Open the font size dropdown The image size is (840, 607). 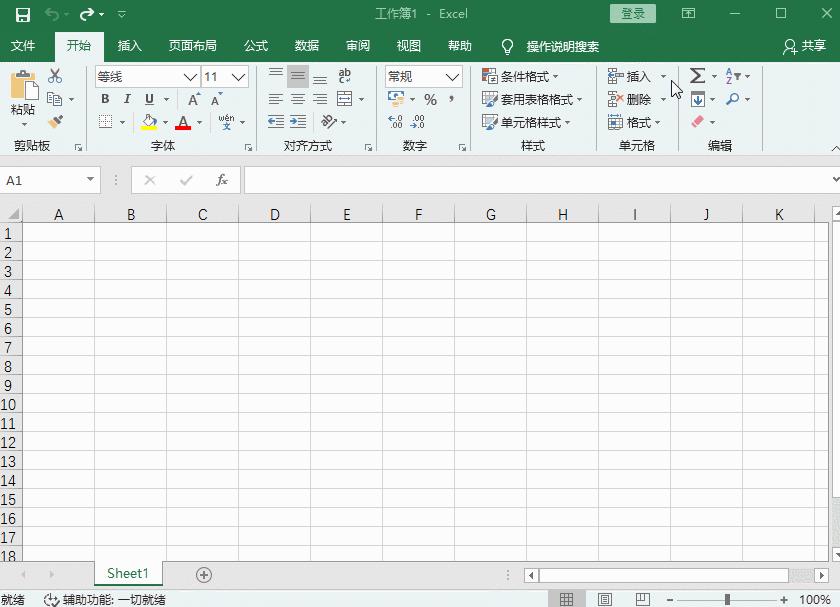click(239, 76)
